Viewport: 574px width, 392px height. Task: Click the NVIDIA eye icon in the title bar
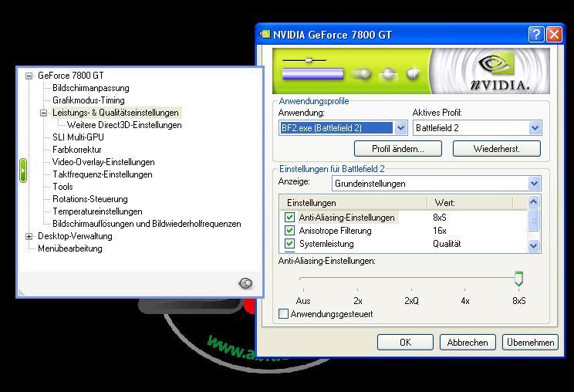(265, 35)
